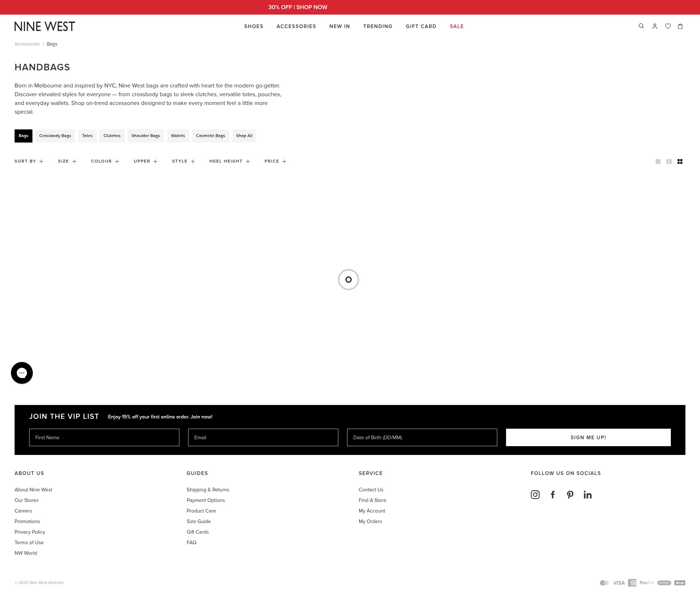Click the 30% OFF Shop Now banner
The image size is (700, 600).
point(298,7)
